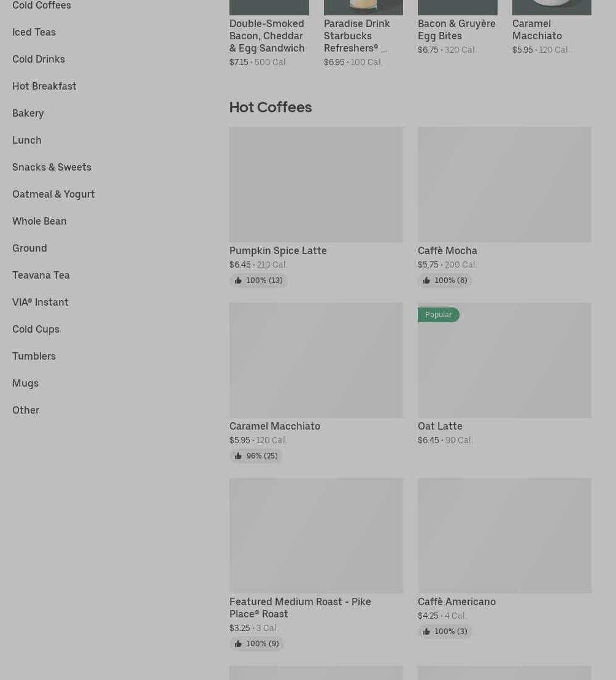Open Pumpkin Spice Latte item image
Screen dimensions: 616x680
tap(316, 184)
